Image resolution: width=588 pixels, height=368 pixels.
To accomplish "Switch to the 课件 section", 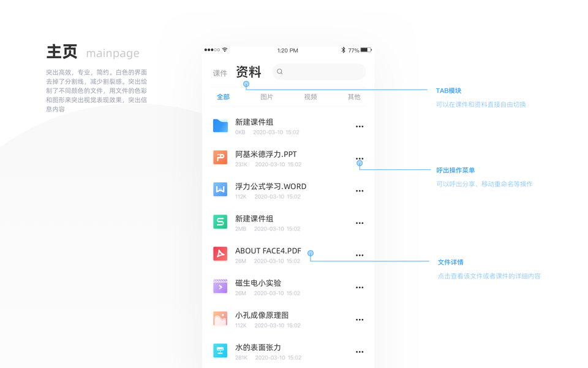I will click(220, 73).
